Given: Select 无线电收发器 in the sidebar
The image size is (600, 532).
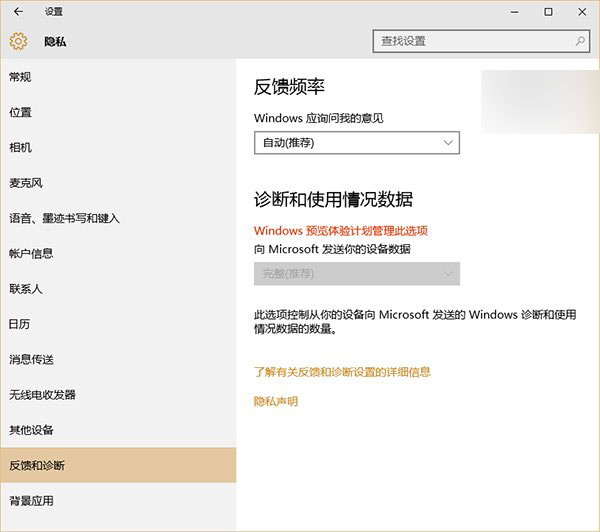Looking at the screenshot, I should coord(42,395).
